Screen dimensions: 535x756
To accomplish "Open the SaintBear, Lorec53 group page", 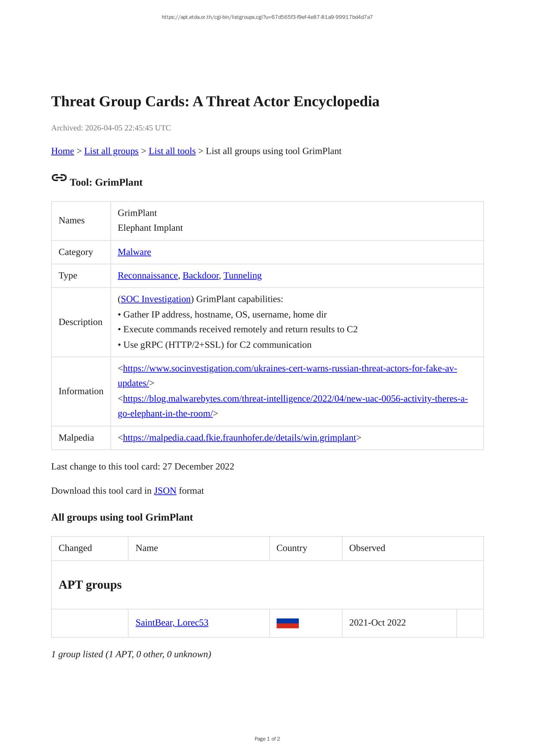I will [x=172, y=623].
